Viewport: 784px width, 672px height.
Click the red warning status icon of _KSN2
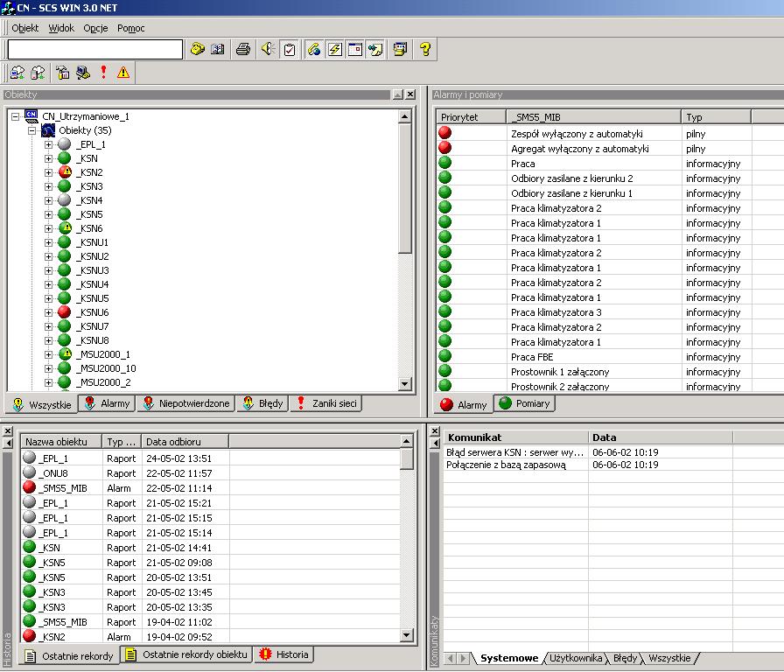tap(65, 172)
